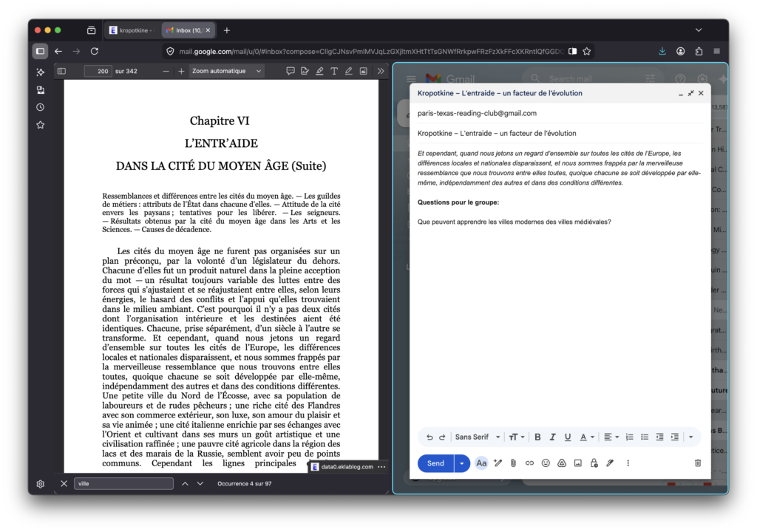Insert an emoji into the email
757x532 pixels.
click(x=545, y=463)
